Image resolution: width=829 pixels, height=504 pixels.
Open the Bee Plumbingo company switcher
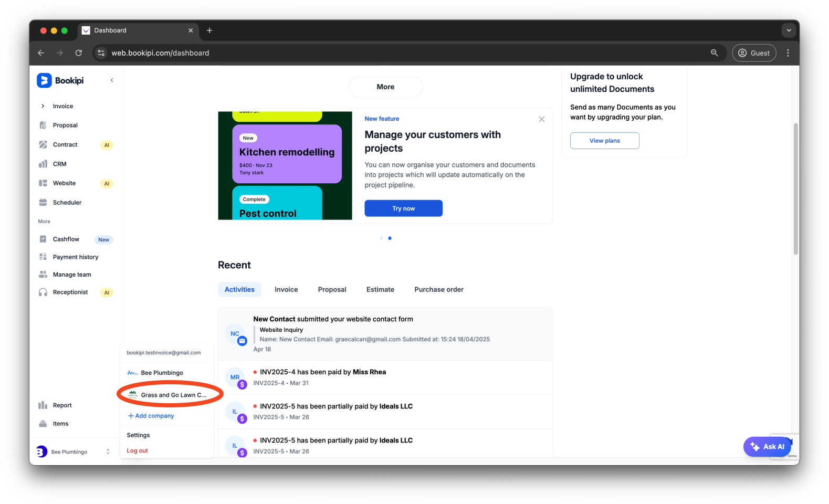[74, 451]
